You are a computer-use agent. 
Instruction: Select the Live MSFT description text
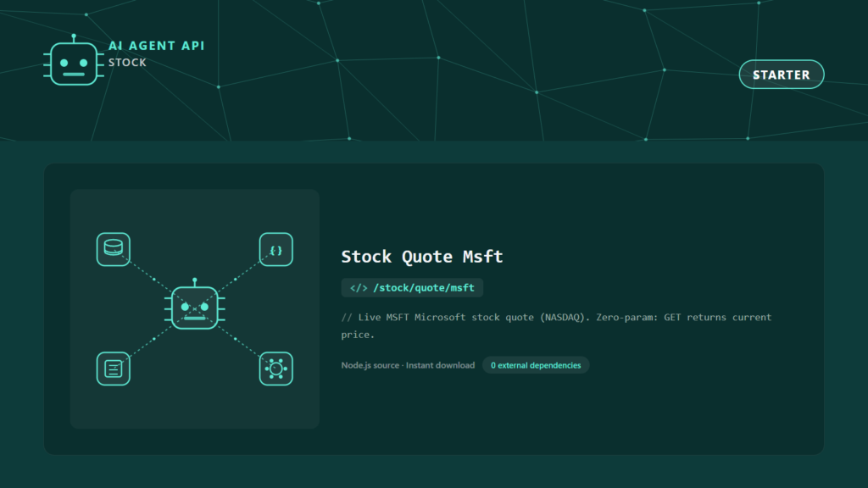point(556,325)
